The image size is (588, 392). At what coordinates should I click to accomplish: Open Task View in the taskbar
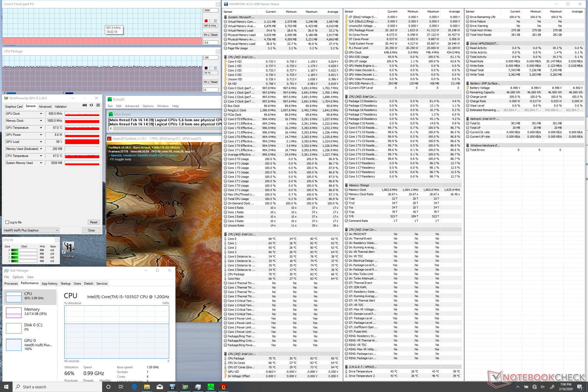coord(121,387)
